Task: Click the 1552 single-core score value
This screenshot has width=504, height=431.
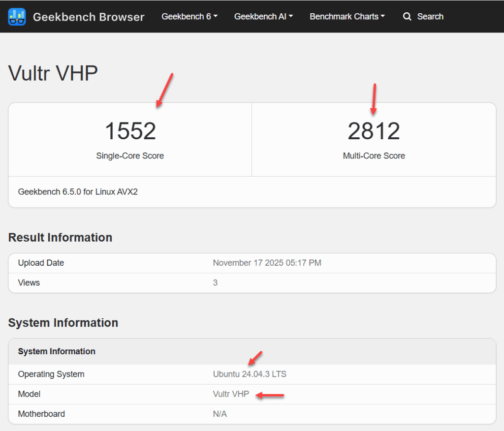Action: click(130, 130)
